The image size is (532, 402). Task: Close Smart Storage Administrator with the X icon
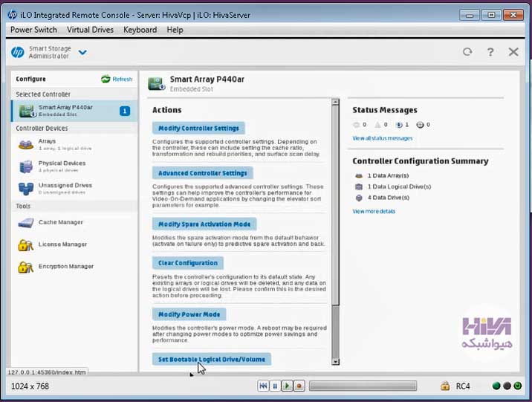513,52
